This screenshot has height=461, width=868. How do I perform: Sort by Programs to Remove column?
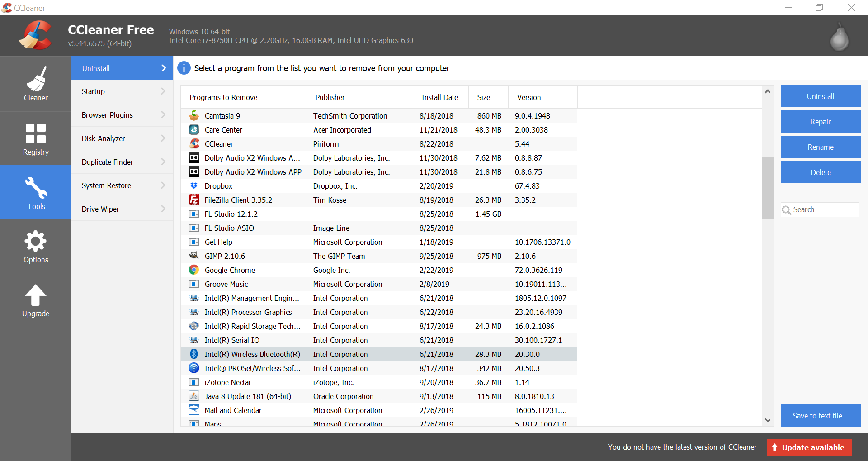(244, 97)
